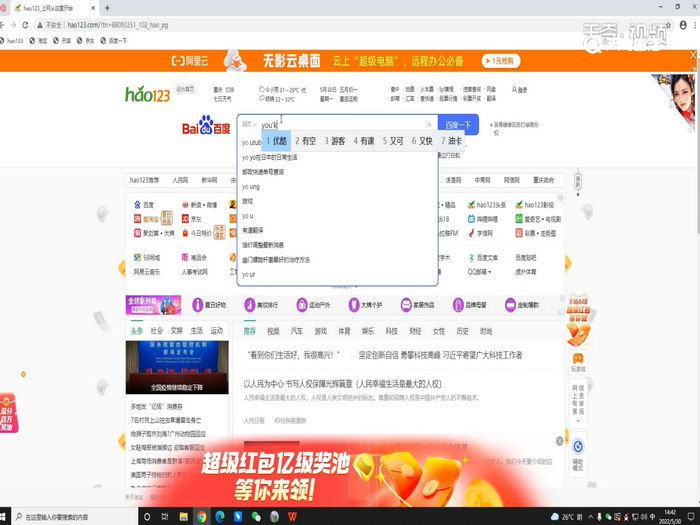Click the 美妆排行 purple category icon
The height and width of the screenshot is (525, 700).
pyautogui.click(x=250, y=305)
